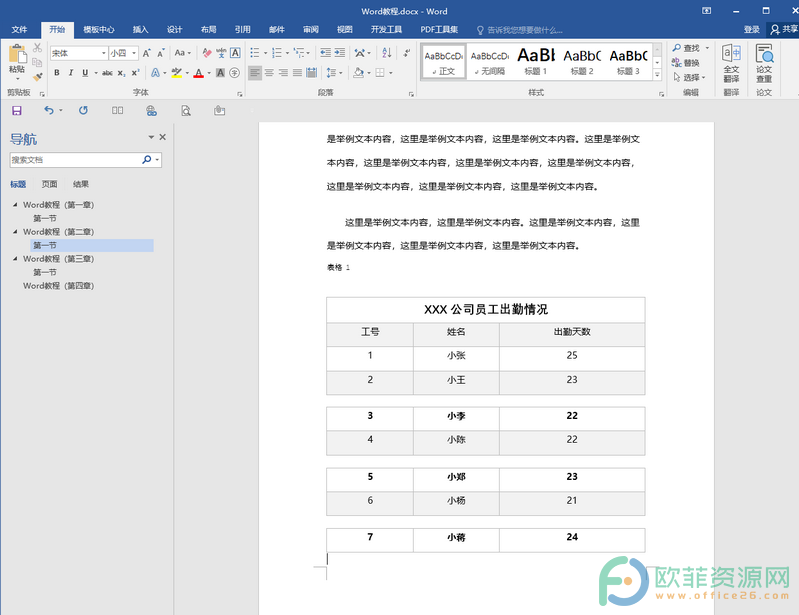Image resolution: width=799 pixels, height=615 pixels.
Task: Apply character border icon
Action: click(x=235, y=53)
